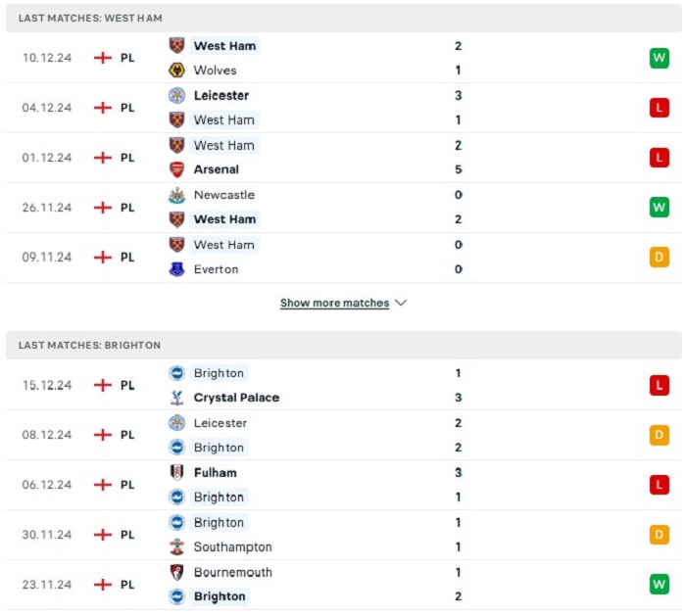Click the Show more matches link
This screenshot has width=686, height=616.
tap(335, 303)
